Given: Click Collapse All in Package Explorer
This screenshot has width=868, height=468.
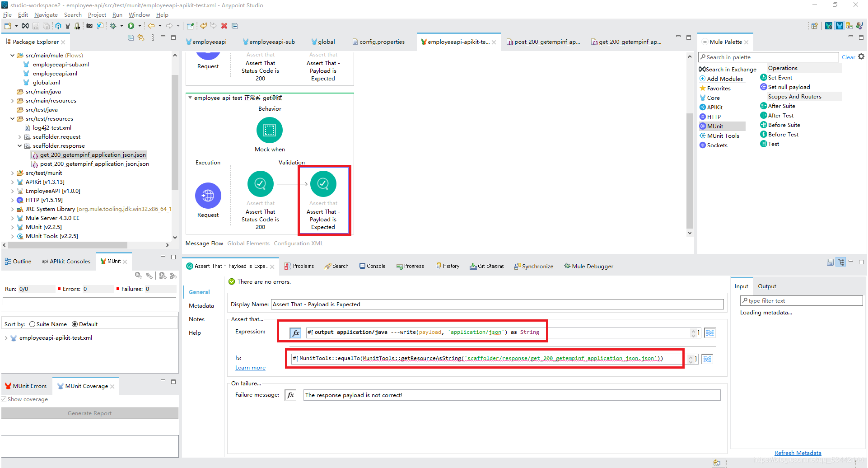Looking at the screenshot, I should click(x=131, y=38).
